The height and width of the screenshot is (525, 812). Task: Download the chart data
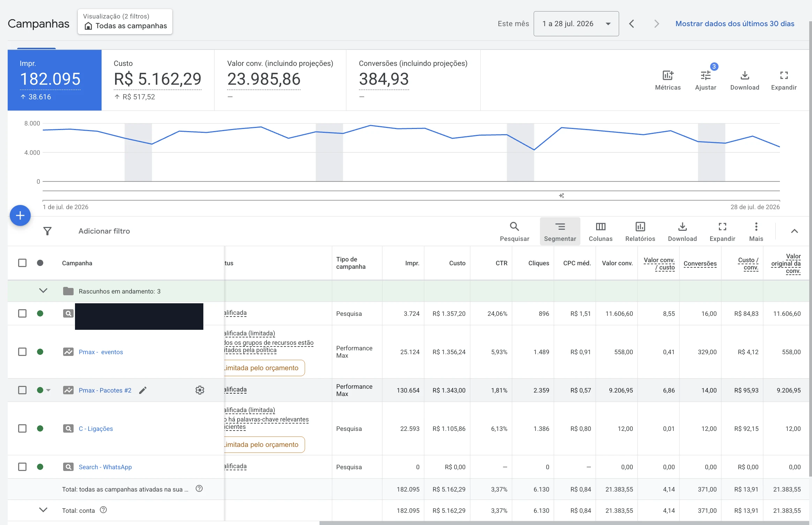[745, 80]
